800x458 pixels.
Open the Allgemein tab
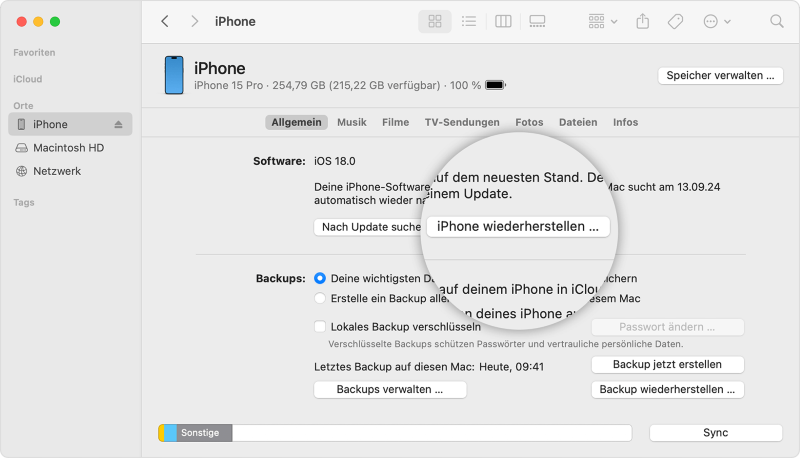pos(296,122)
